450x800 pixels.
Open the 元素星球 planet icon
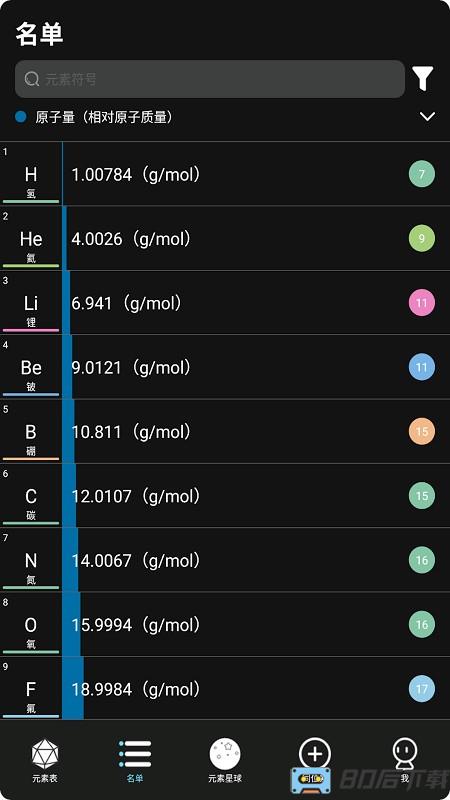[x=225, y=754]
